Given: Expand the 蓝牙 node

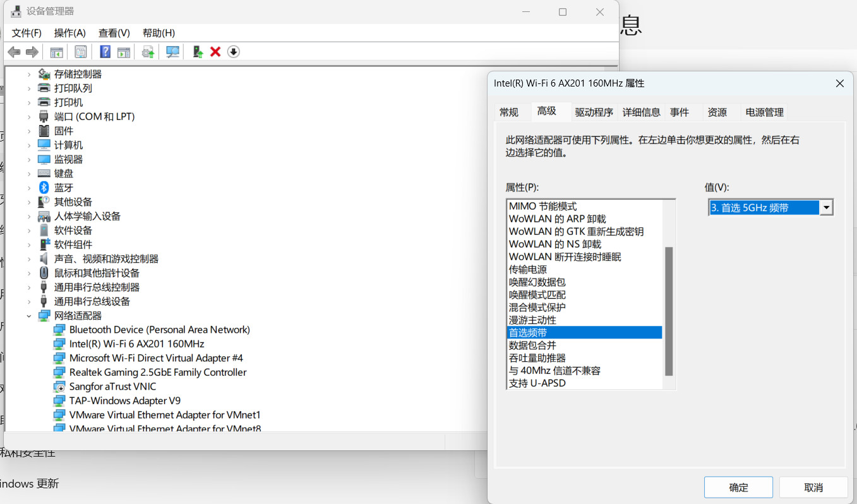Looking at the screenshot, I should point(29,188).
